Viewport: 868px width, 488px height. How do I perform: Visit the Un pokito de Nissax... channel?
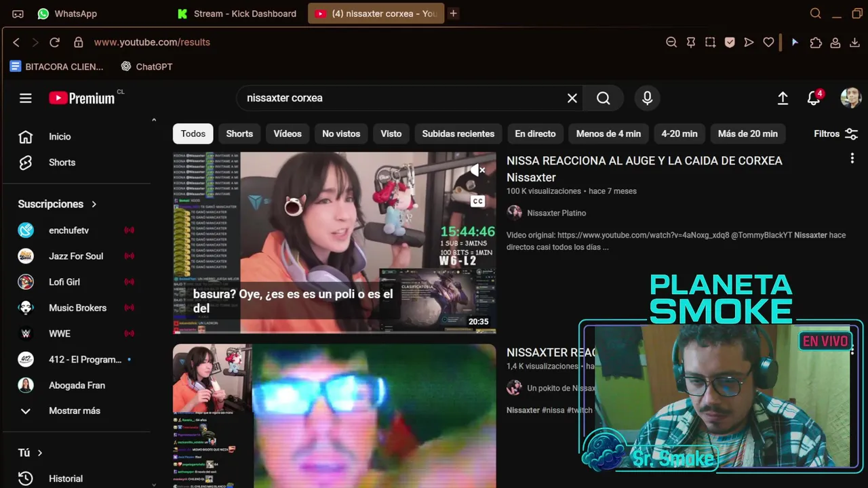561,388
